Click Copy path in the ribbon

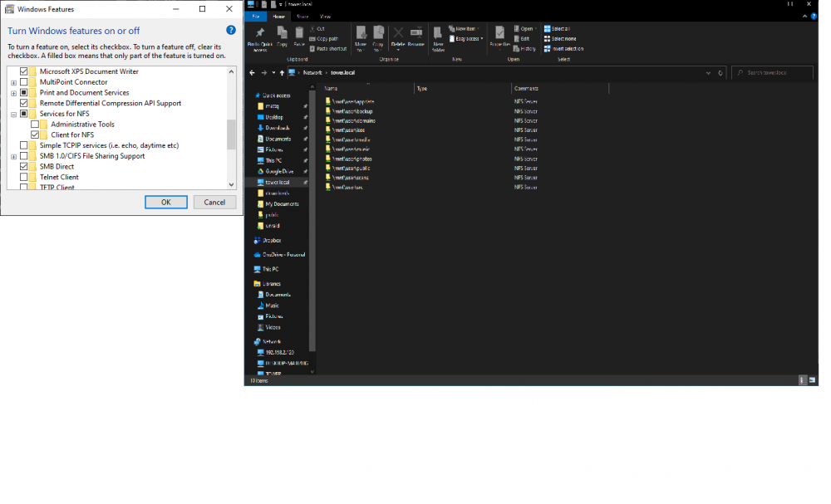pyautogui.click(x=324, y=39)
